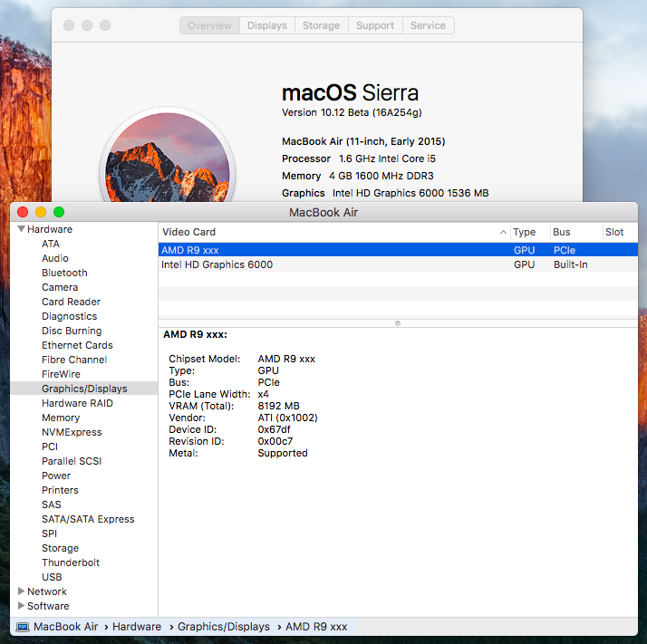The image size is (647, 644).
Task: Select ATA in hardware sidebar
Action: pyautogui.click(x=51, y=244)
